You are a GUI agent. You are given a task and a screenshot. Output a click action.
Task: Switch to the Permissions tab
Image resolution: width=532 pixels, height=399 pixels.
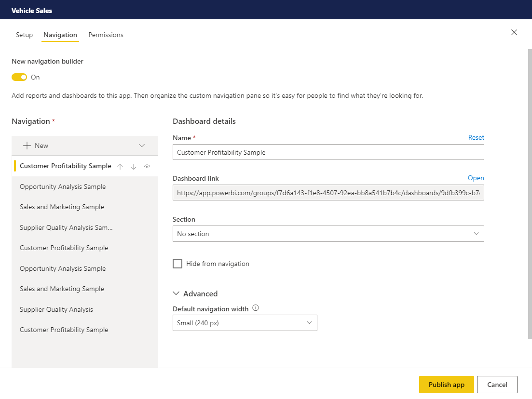click(106, 35)
